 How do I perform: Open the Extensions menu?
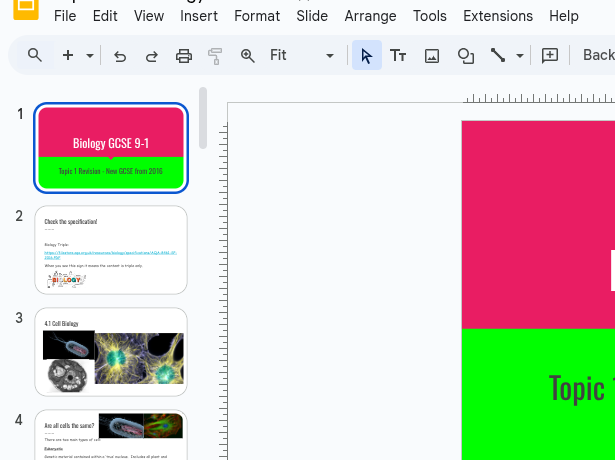point(498,16)
